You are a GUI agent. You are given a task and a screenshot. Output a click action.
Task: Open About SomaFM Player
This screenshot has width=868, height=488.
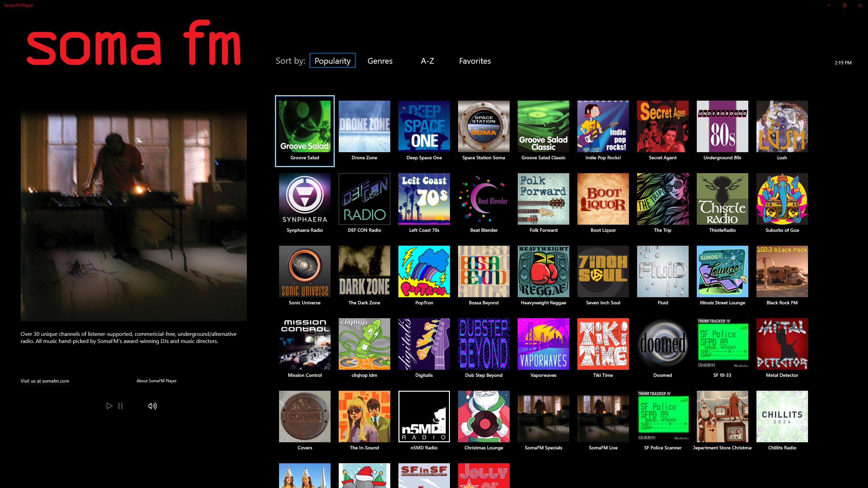[156, 381]
